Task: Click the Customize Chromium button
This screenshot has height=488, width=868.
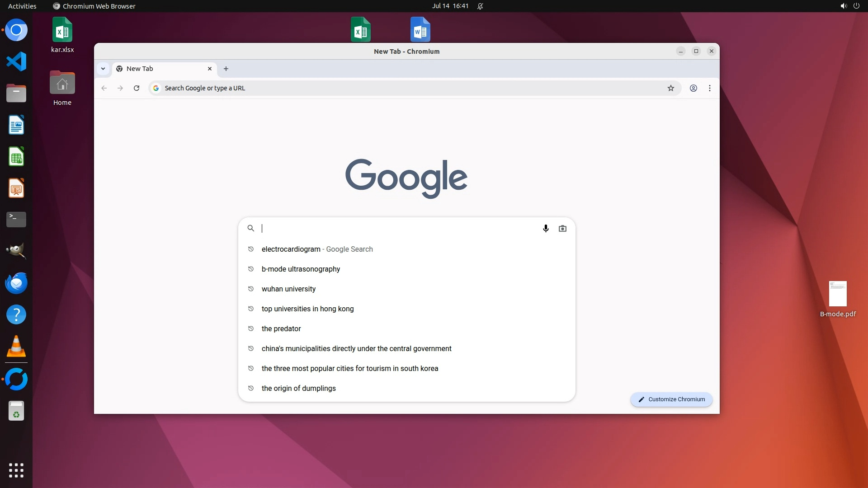Action: coord(671,399)
